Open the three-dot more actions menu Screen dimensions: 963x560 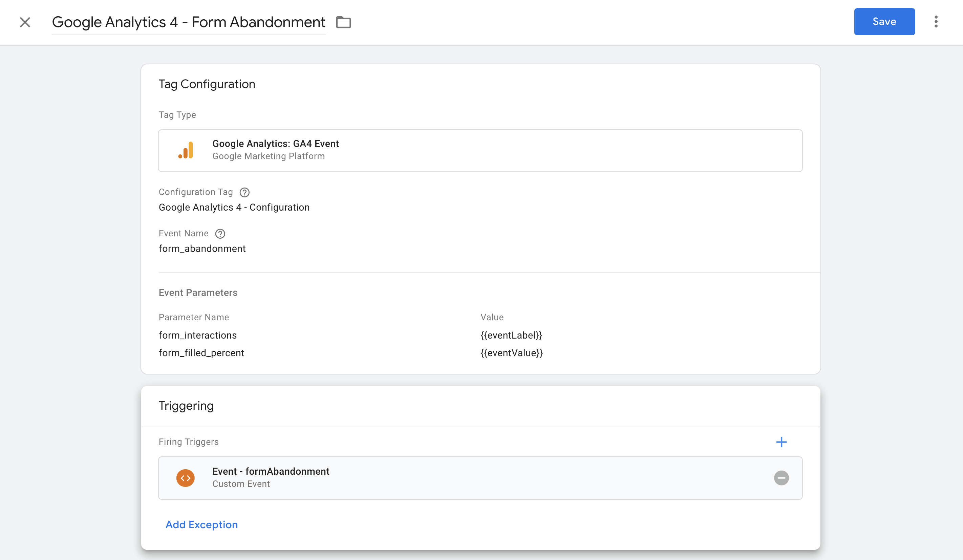tap(936, 22)
